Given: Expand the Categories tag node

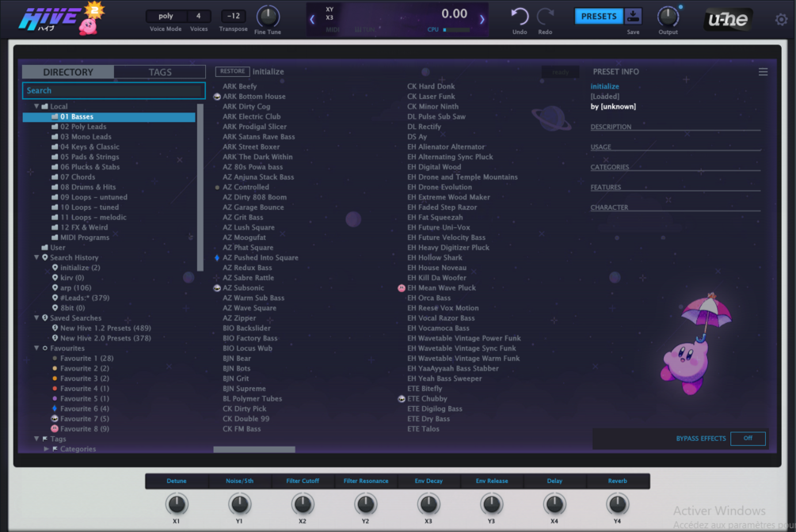Looking at the screenshot, I should pyautogui.click(x=46, y=449).
